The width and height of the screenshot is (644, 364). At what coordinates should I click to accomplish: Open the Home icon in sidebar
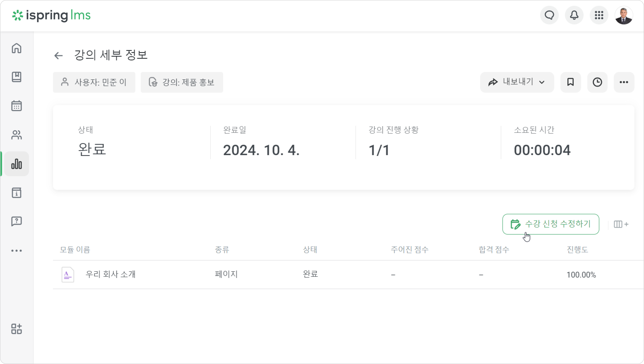17,48
